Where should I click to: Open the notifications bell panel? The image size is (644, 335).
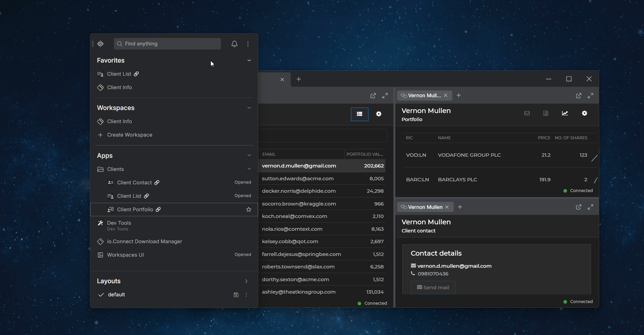coord(234,44)
